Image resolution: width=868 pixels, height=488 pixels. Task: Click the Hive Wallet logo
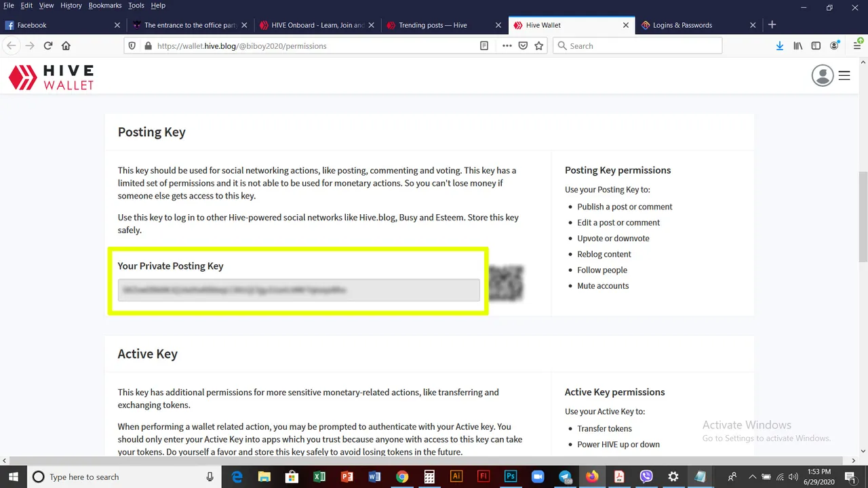[x=51, y=77]
